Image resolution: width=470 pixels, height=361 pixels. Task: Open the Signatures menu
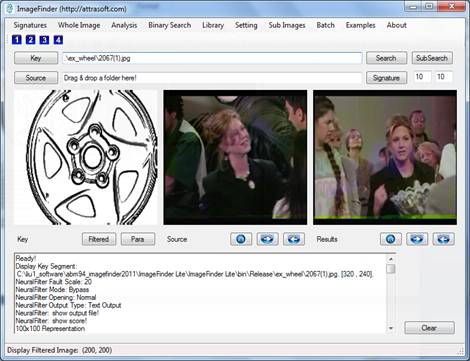coord(30,25)
